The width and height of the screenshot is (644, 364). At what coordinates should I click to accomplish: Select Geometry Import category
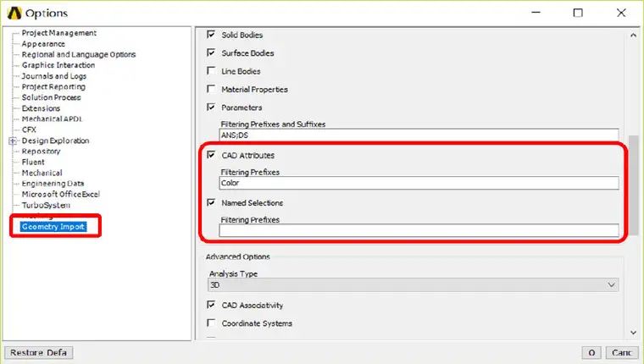coord(53,227)
